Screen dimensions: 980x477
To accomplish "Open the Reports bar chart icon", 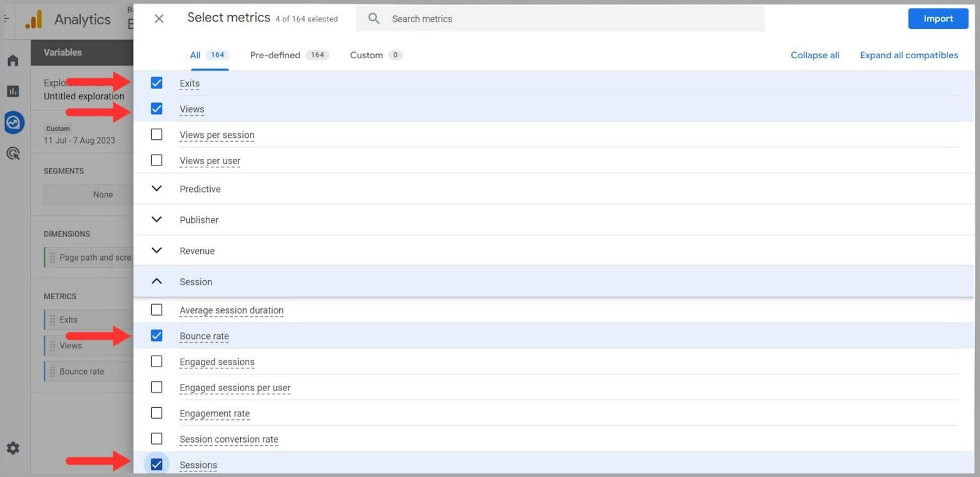I will [x=13, y=91].
